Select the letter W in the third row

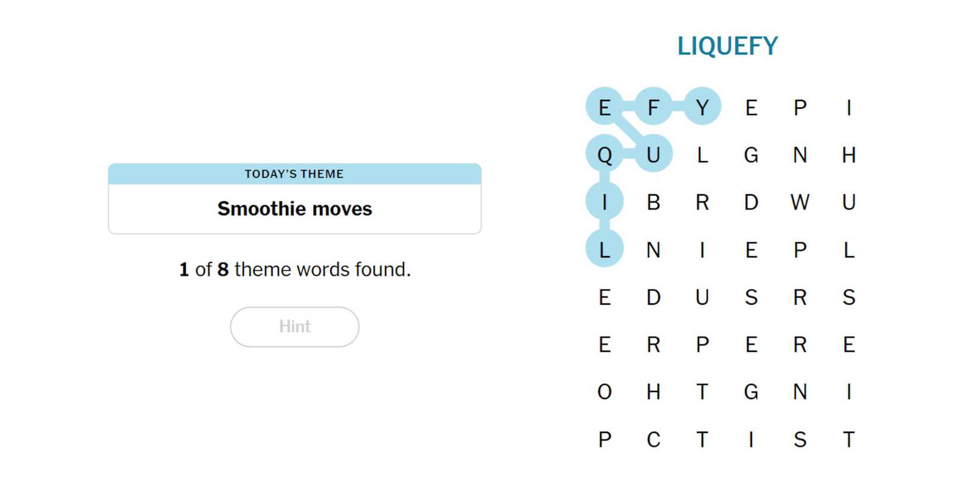(801, 202)
